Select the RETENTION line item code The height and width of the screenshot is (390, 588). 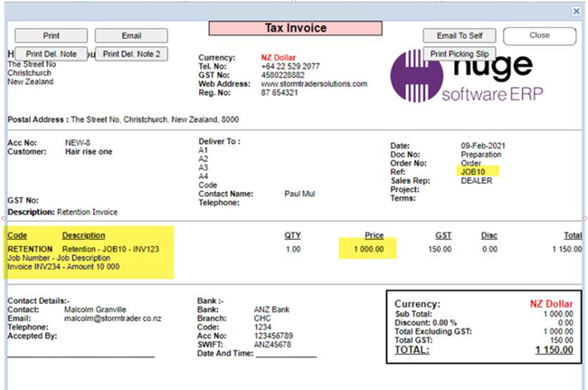[x=29, y=249]
